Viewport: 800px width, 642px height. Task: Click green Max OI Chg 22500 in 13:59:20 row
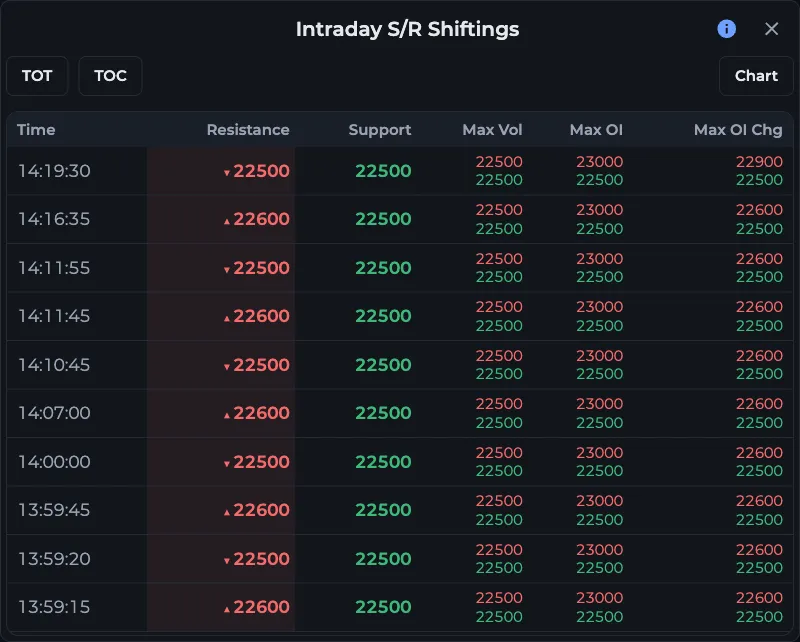[759, 567]
